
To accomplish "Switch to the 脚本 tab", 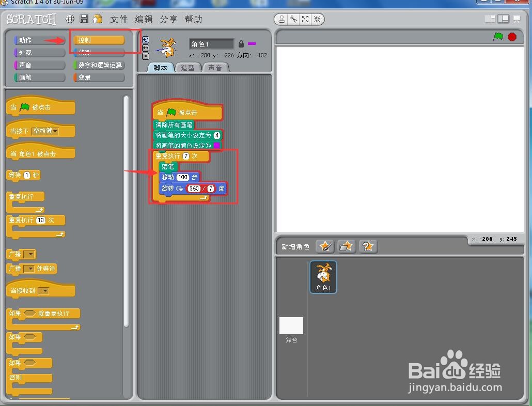I will click(x=161, y=68).
